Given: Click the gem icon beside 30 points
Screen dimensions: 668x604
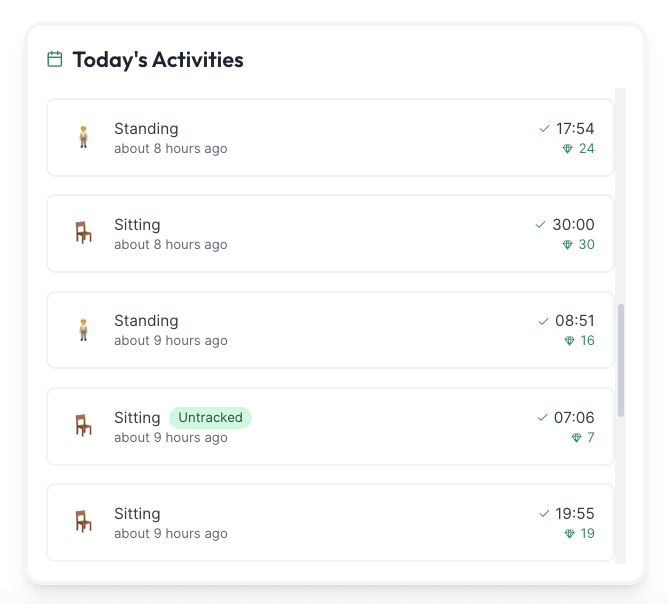Looking at the screenshot, I should pyautogui.click(x=568, y=245).
